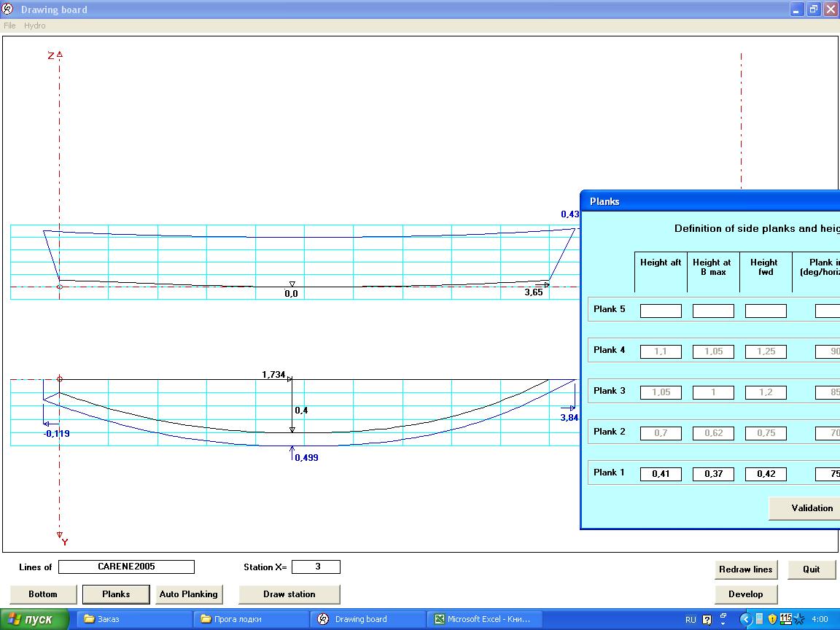Expand hidden system tray icons arrow
This screenshot has height=630, width=840.
(745, 619)
